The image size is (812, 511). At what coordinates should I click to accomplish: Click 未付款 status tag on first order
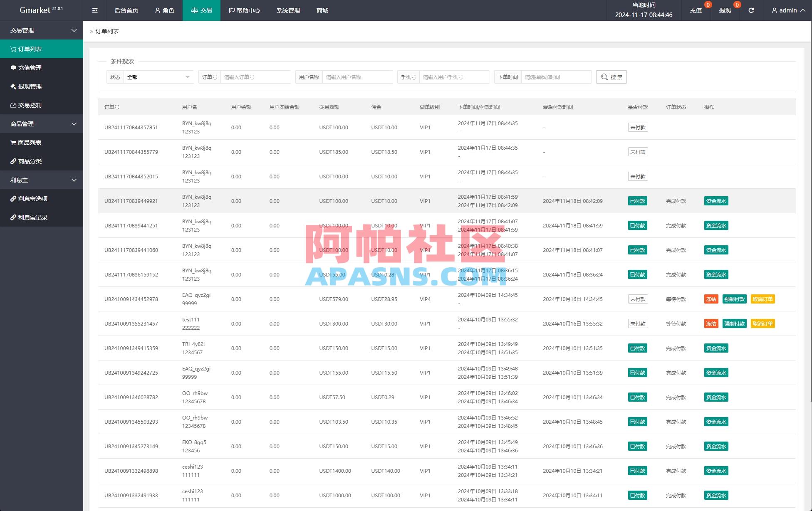pos(638,127)
